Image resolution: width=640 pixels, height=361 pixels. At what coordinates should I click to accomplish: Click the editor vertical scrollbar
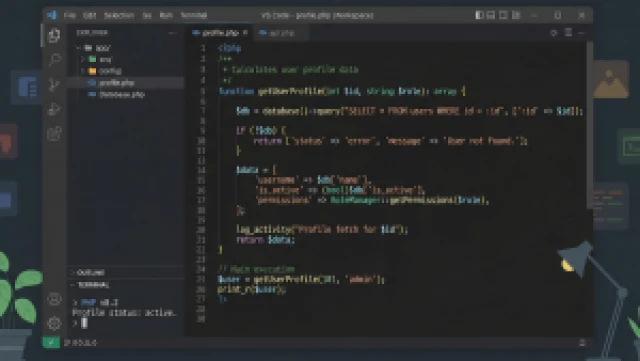point(589,125)
